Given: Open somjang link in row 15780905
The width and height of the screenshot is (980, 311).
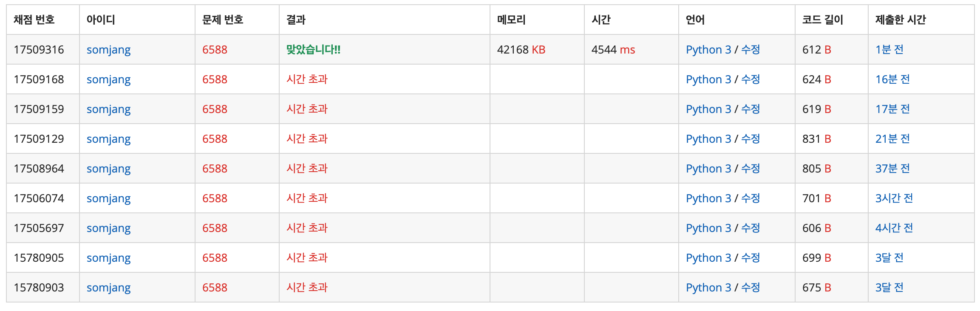Looking at the screenshot, I should 108,258.
